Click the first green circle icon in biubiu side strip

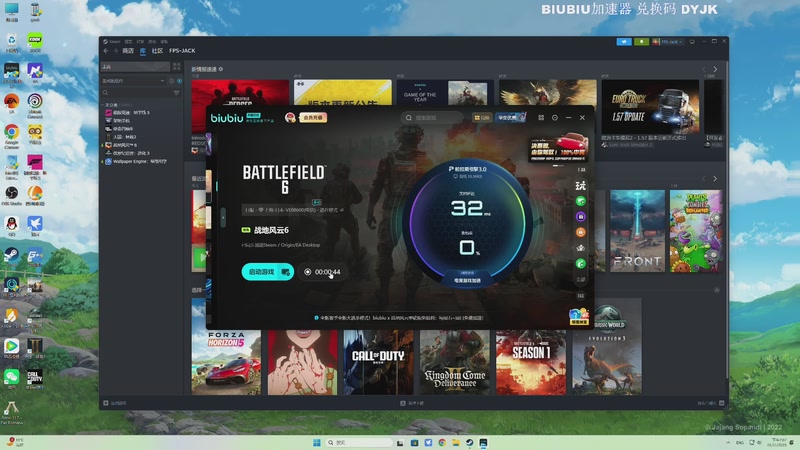(581, 201)
